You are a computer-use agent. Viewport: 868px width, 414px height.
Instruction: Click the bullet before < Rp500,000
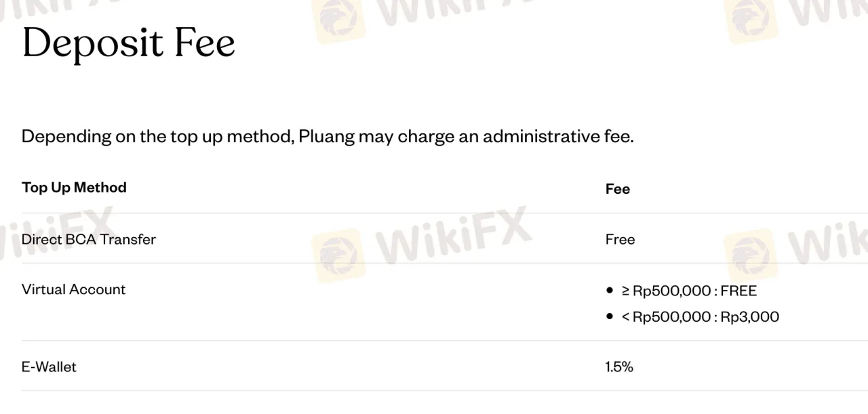tap(610, 316)
